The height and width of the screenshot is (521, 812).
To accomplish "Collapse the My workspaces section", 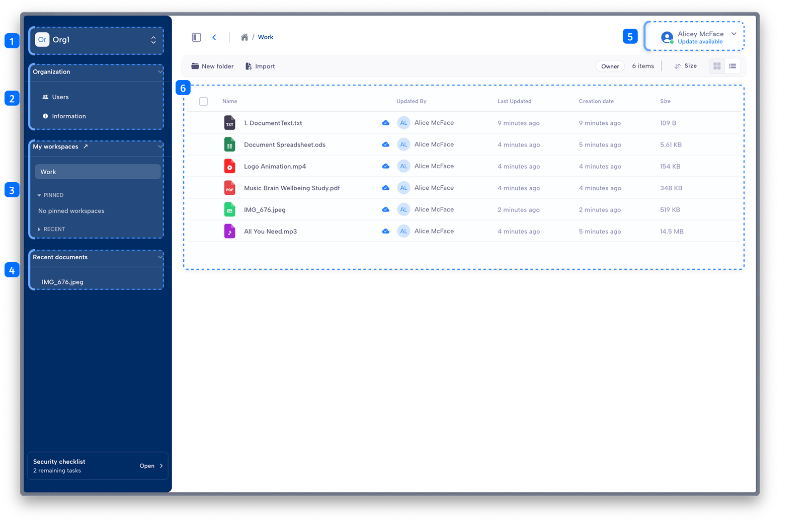I will coord(160,146).
